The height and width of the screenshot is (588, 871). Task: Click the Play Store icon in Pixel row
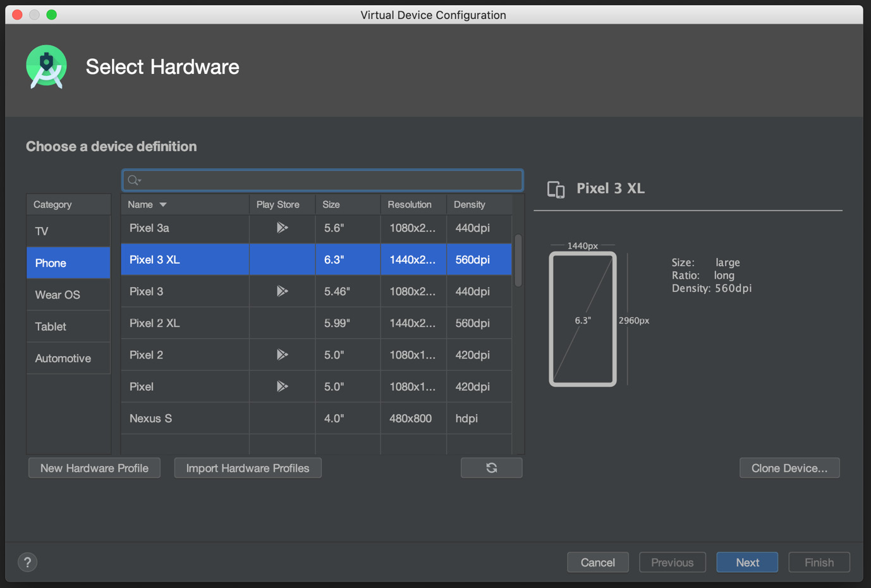pos(282,386)
